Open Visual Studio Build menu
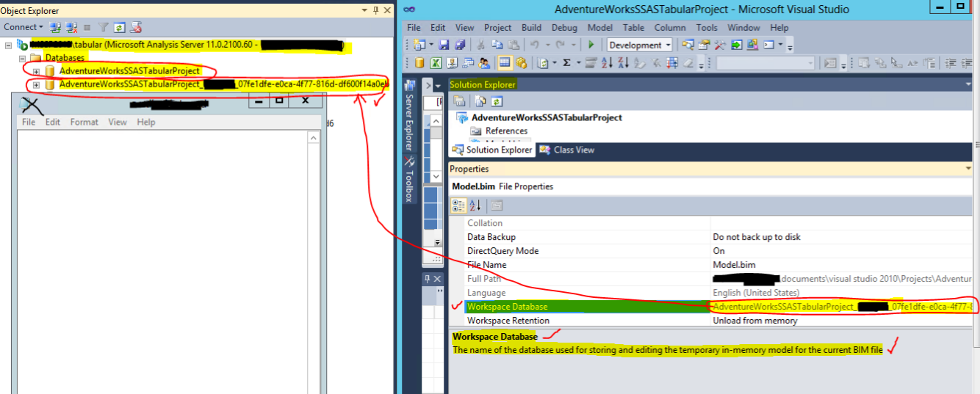 click(x=531, y=27)
